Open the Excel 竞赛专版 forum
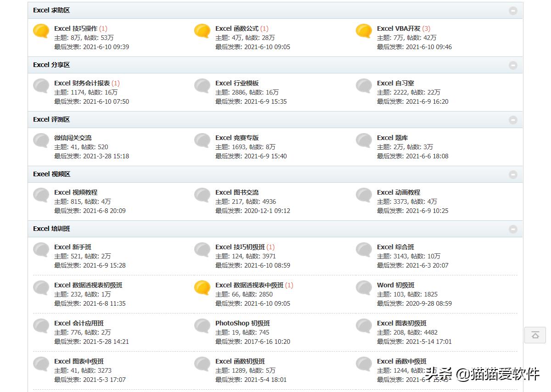Screen dimensions: 551x392 coord(237,138)
